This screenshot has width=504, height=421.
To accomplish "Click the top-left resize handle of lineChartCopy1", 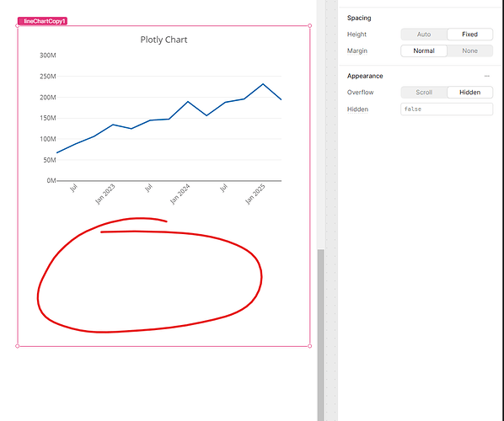I will coord(18,26).
